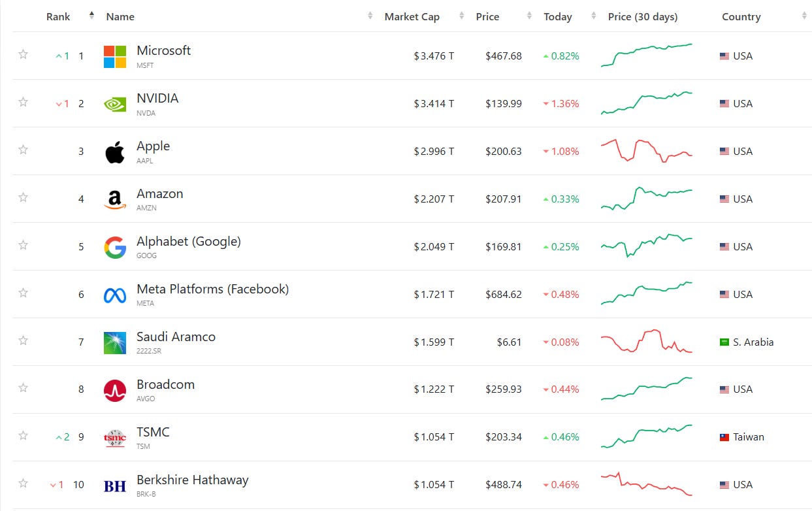
Task: Click the Amazon logo icon
Action: (x=115, y=199)
